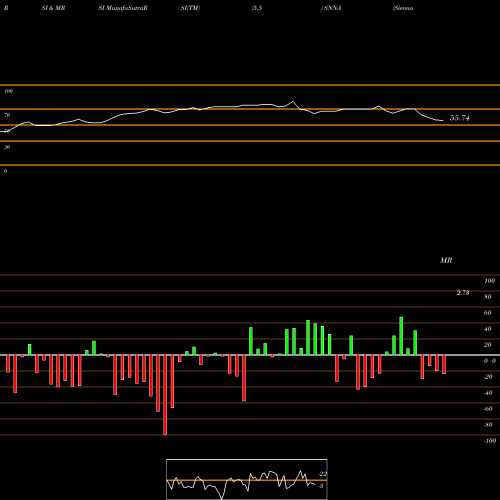Viewport: 500px width, 500px height.
Task: Click the MR axis label 80
Action: click(488, 297)
